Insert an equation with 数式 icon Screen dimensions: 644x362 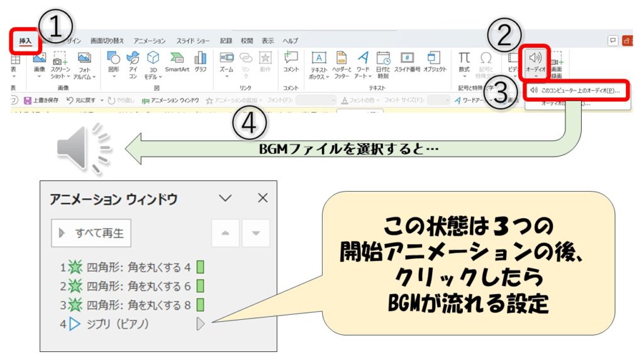(x=464, y=62)
